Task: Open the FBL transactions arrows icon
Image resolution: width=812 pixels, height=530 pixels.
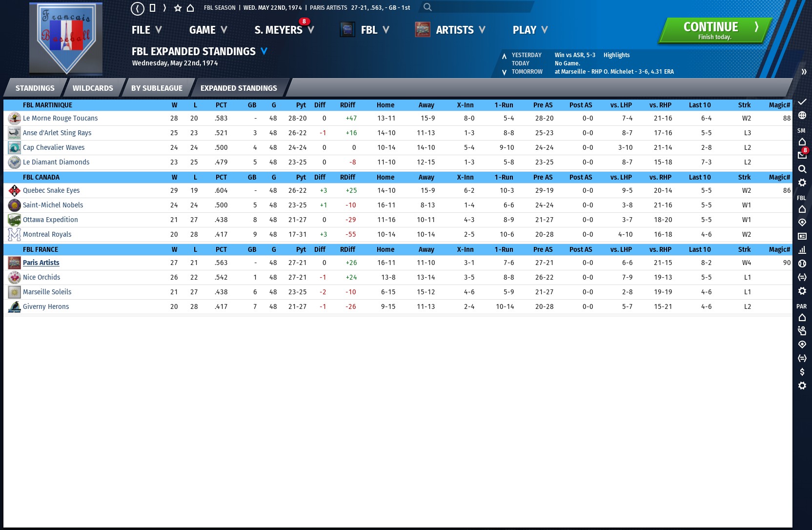Action: click(x=802, y=277)
